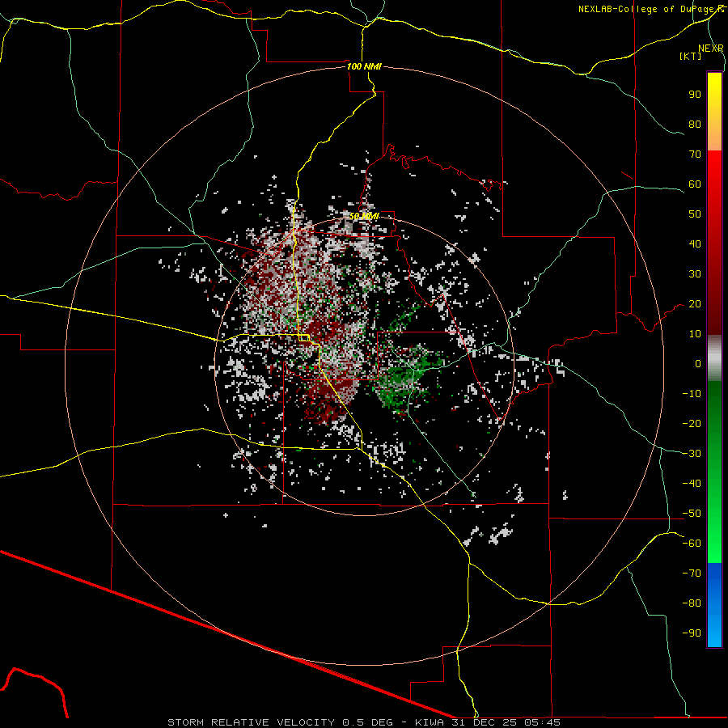Click the 0 knot scale label
The width and height of the screenshot is (728, 728).
coord(698,364)
